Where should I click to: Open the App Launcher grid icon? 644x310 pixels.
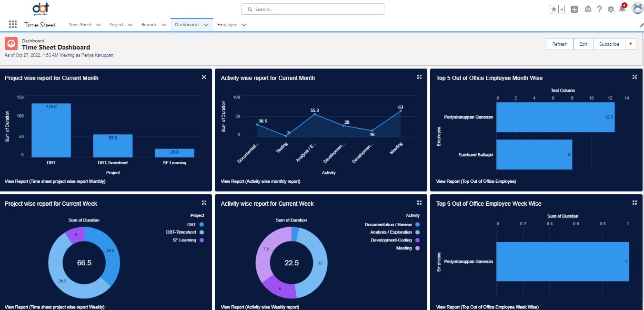13,25
